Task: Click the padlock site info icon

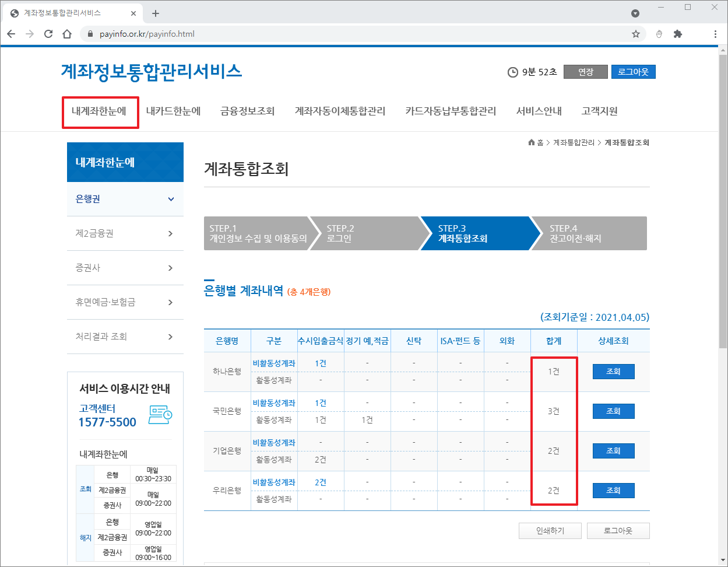Action: [x=90, y=34]
